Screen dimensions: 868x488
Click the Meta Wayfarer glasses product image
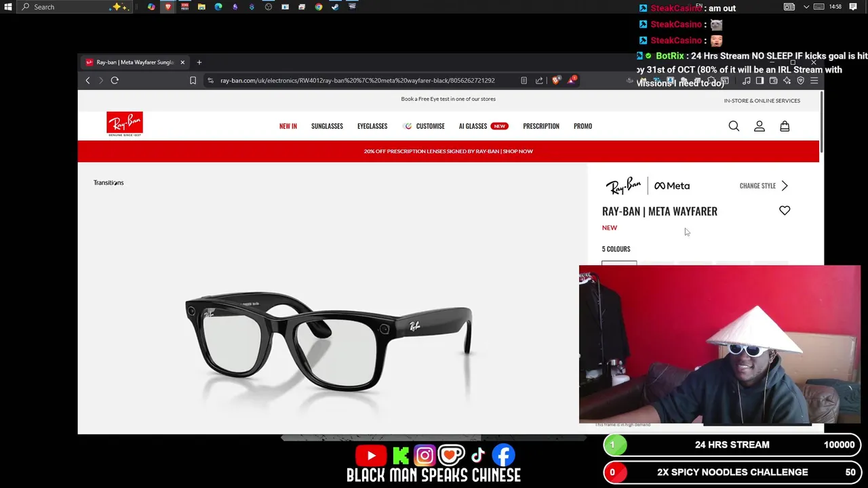click(x=329, y=342)
